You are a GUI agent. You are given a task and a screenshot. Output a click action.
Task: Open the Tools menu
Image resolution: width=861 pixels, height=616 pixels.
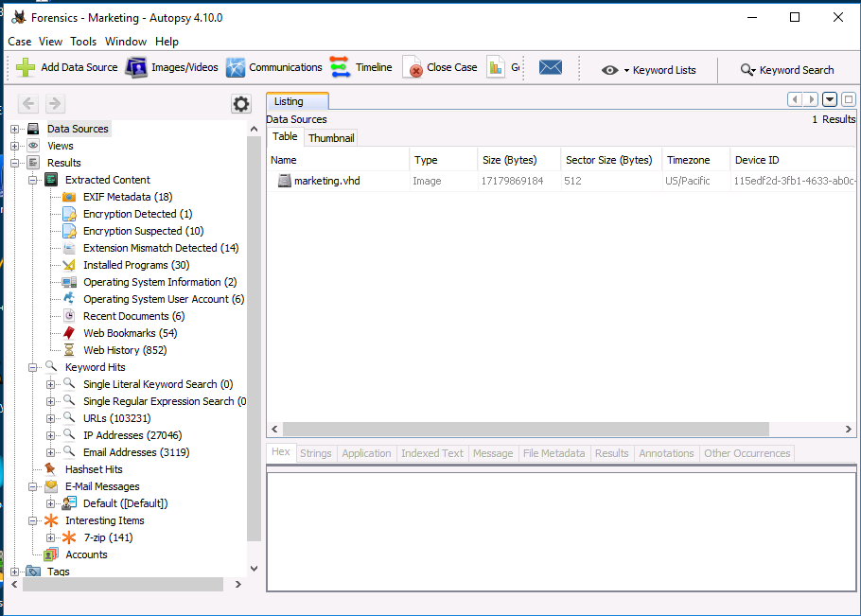click(83, 42)
